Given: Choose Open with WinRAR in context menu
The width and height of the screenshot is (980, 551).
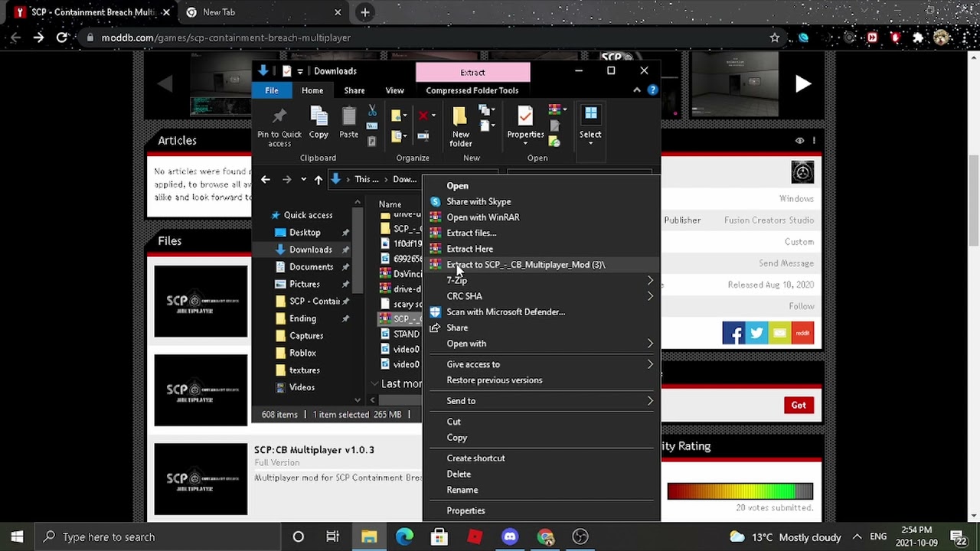Looking at the screenshot, I should tap(483, 217).
